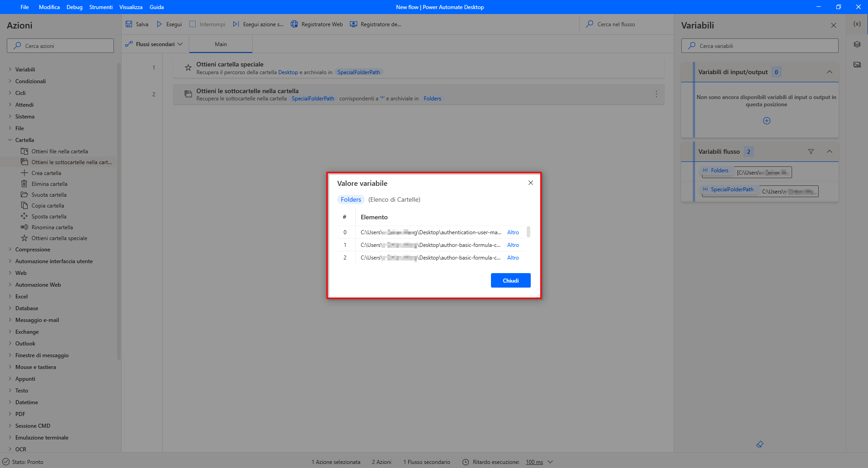Open the Images sidebar icon
Image resolution: width=868 pixels, height=468 pixels.
[x=857, y=65]
